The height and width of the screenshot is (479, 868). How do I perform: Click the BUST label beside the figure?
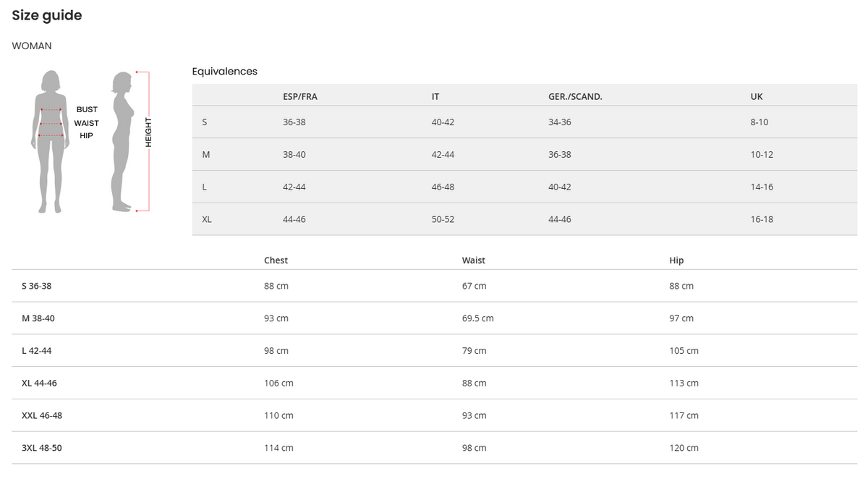point(87,109)
